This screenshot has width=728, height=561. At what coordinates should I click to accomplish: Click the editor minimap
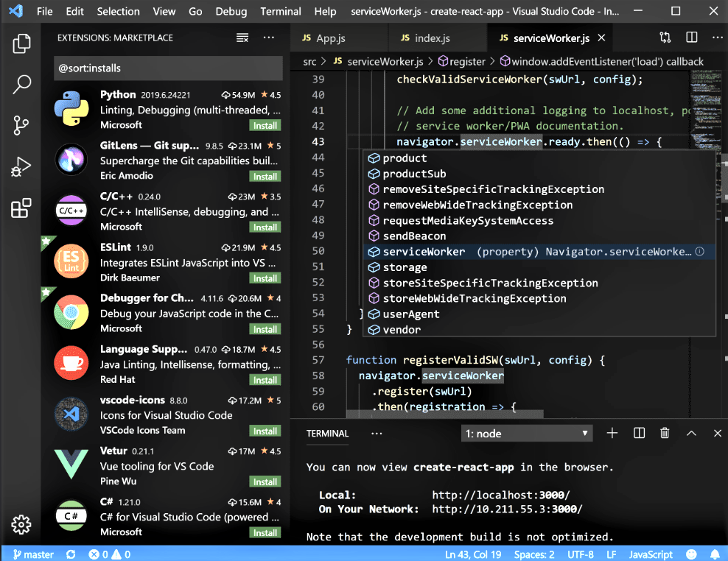[x=706, y=111]
